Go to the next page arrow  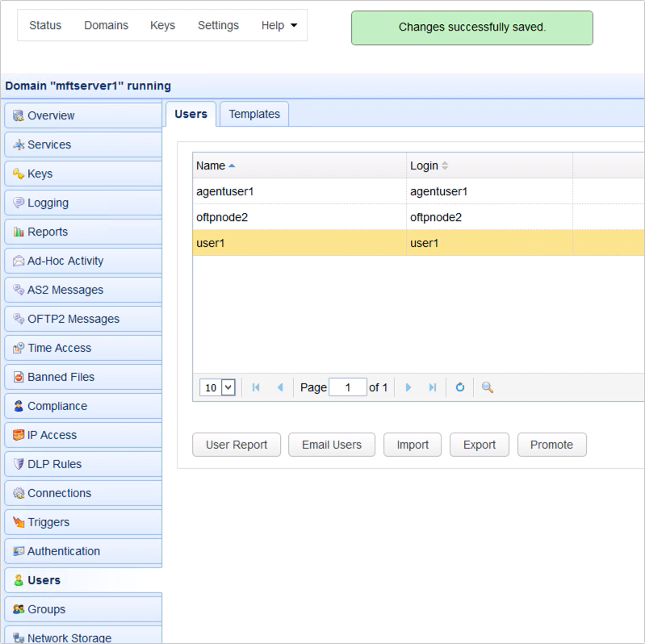point(408,387)
